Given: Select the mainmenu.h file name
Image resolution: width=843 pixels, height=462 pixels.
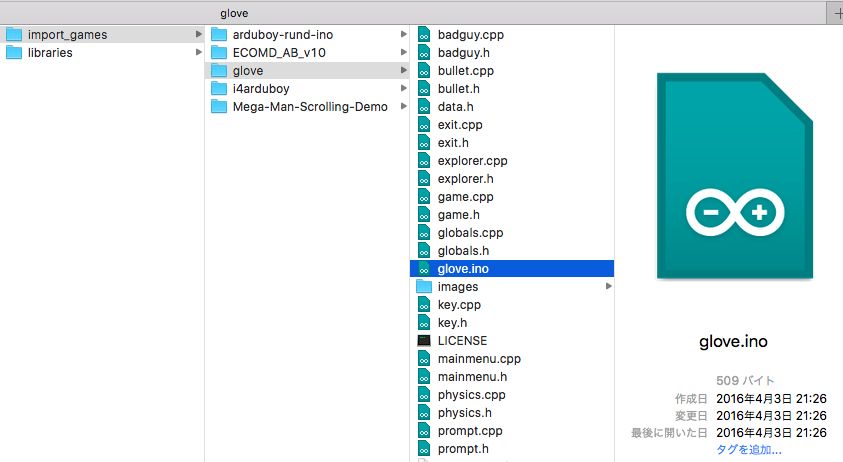Looking at the screenshot, I should [472, 377].
